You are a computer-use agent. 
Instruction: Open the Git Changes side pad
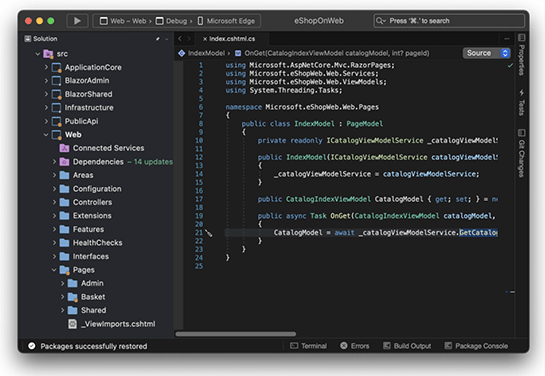tap(521, 153)
